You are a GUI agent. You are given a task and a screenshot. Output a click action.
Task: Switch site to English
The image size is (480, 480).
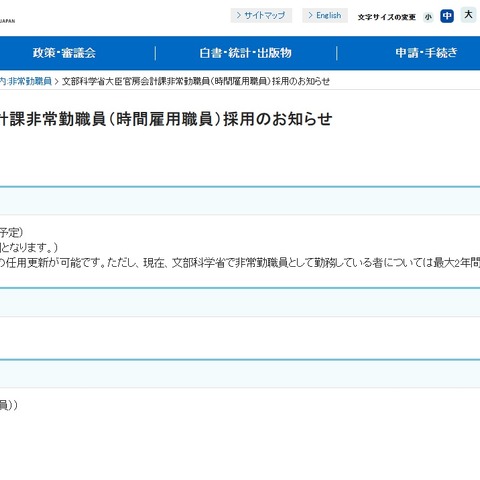(x=325, y=15)
